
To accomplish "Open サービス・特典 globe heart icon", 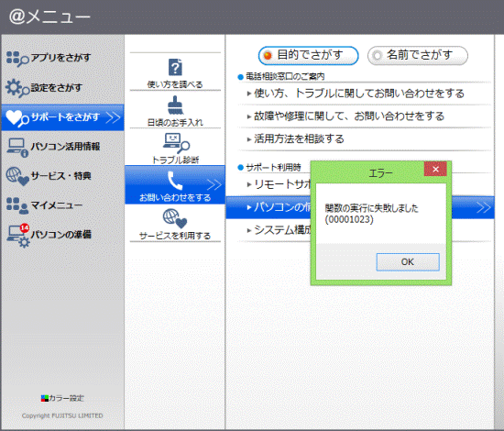I will (x=17, y=176).
